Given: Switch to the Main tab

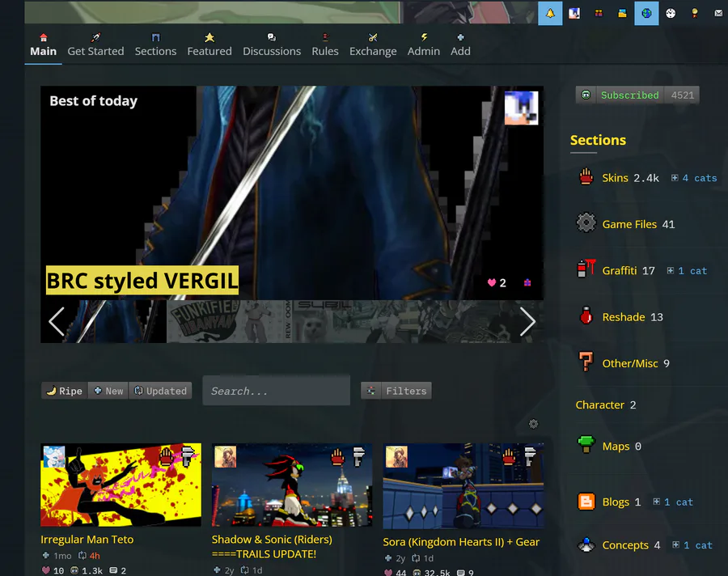Looking at the screenshot, I should tap(43, 45).
